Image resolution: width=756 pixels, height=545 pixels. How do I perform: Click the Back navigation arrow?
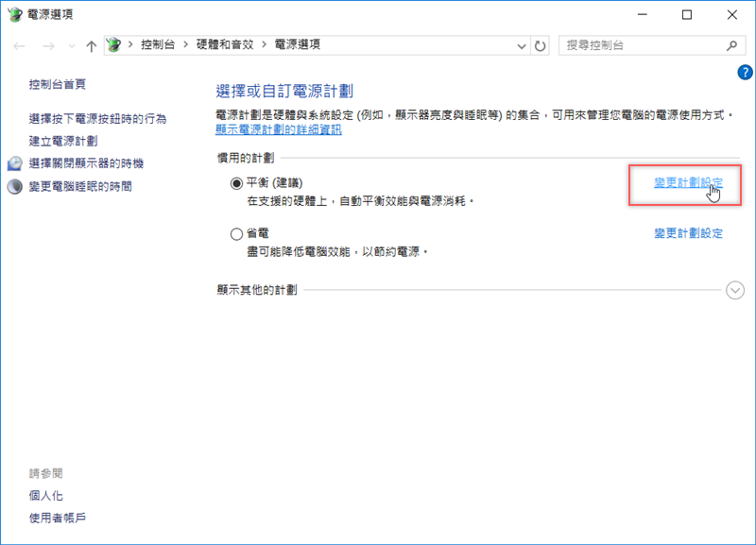point(19,45)
